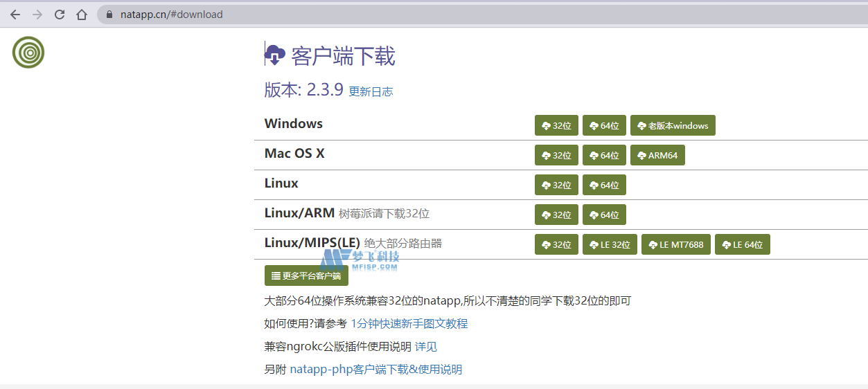Open 1分钟快速新手图文教程 tutorial link
Image resolution: width=868 pixels, height=389 pixels.
coord(409,323)
